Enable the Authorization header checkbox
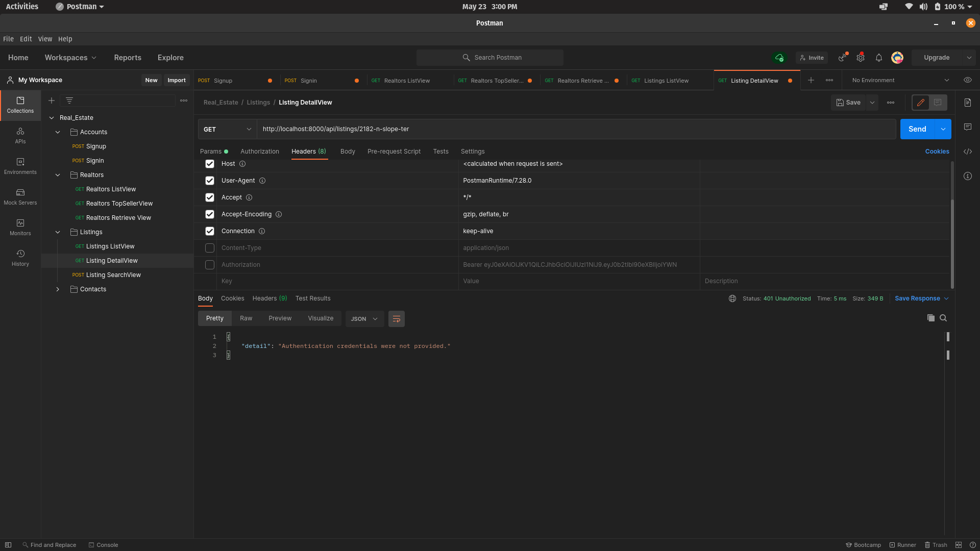The height and width of the screenshot is (551, 980). [210, 265]
